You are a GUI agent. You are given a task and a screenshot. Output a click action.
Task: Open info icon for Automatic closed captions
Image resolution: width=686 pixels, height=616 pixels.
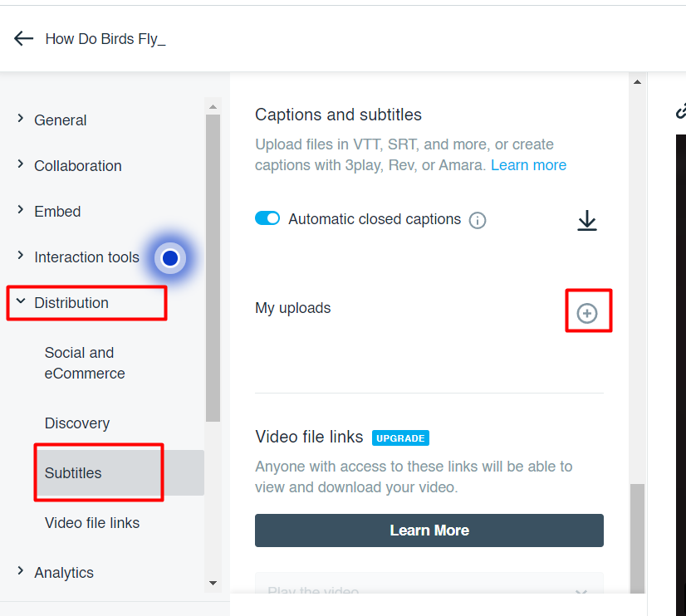[478, 220]
